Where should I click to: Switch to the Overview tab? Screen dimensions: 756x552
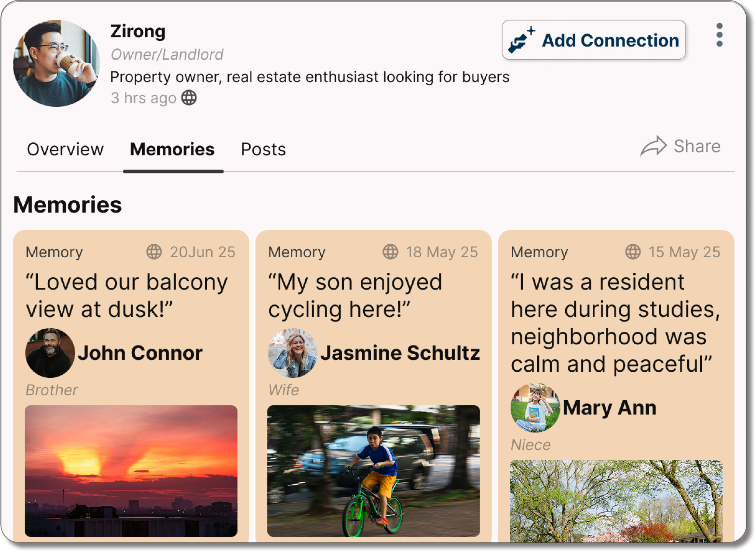pos(65,149)
